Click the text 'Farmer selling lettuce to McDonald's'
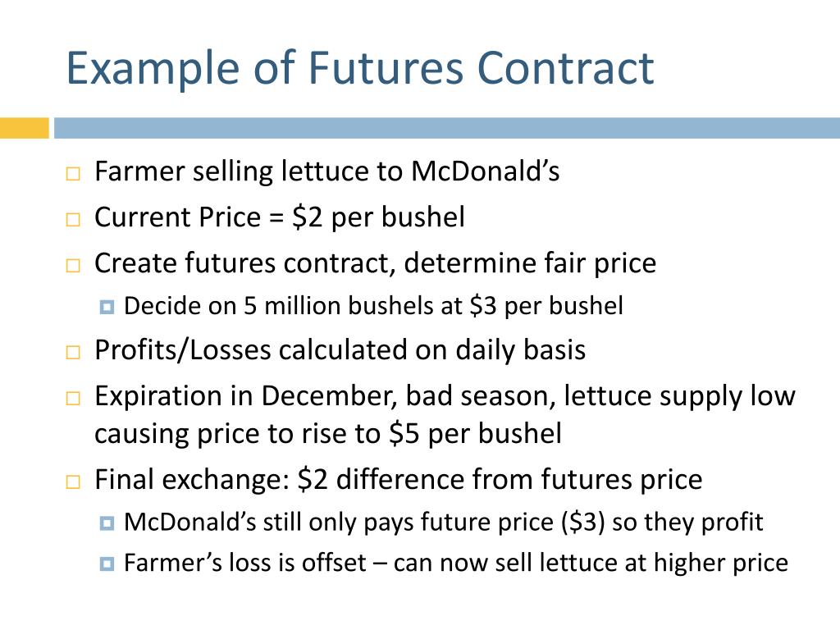Screen dimensions: 840x630 (x=326, y=172)
